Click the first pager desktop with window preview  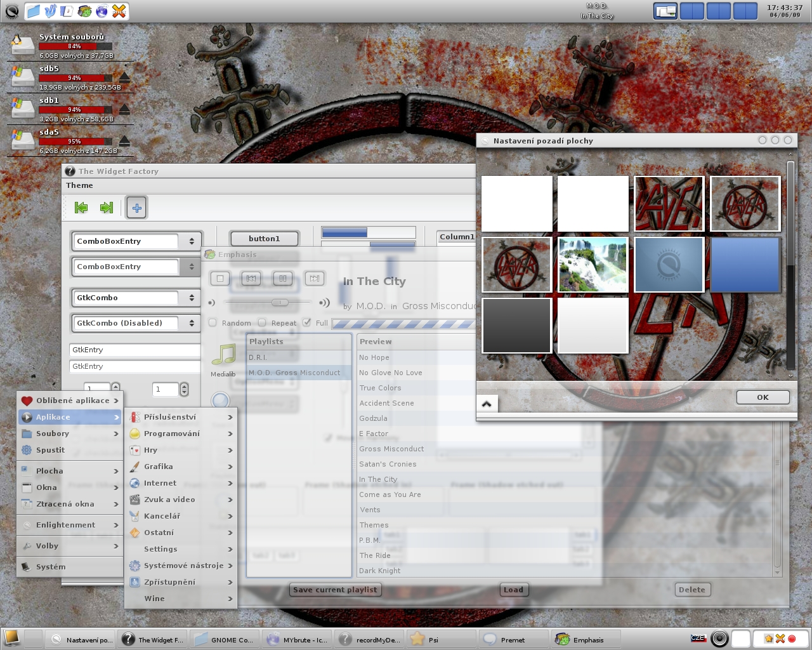click(665, 11)
